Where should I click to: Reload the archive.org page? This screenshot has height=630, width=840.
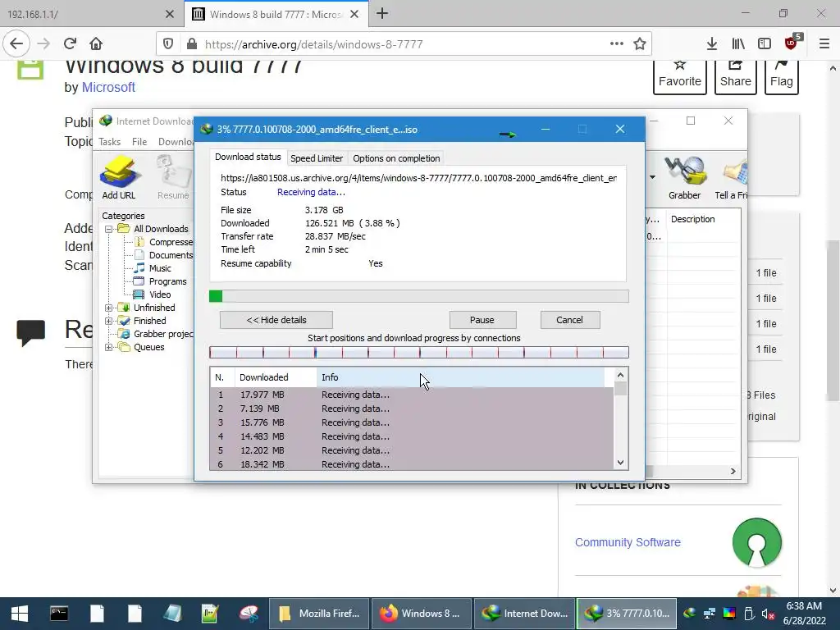pyautogui.click(x=70, y=43)
